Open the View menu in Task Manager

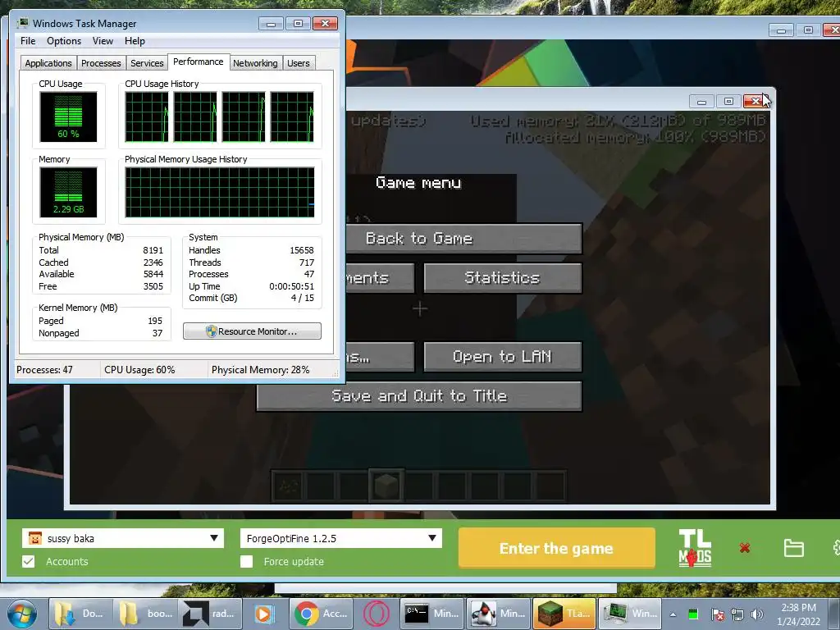[x=103, y=41]
